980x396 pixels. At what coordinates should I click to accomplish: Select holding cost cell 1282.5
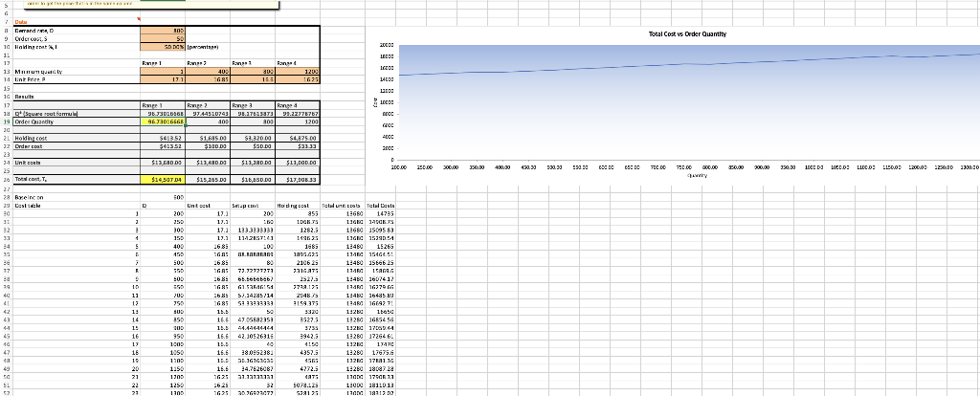point(298,230)
